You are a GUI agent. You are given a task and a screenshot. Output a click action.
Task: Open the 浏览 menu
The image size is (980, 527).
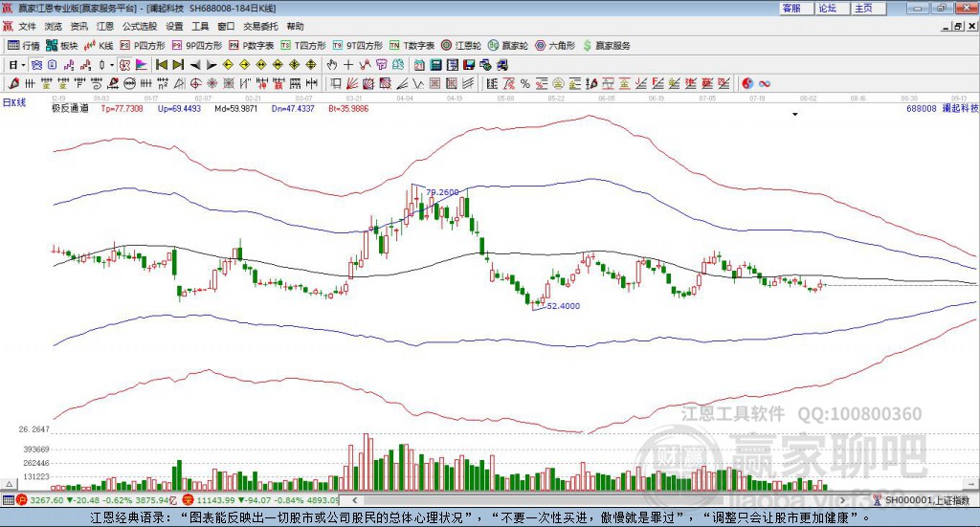[54, 26]
